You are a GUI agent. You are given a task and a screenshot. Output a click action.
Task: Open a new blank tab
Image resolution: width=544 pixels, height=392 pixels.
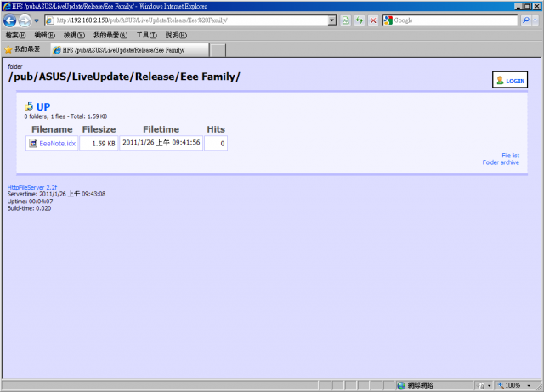[x=218, y=50]
